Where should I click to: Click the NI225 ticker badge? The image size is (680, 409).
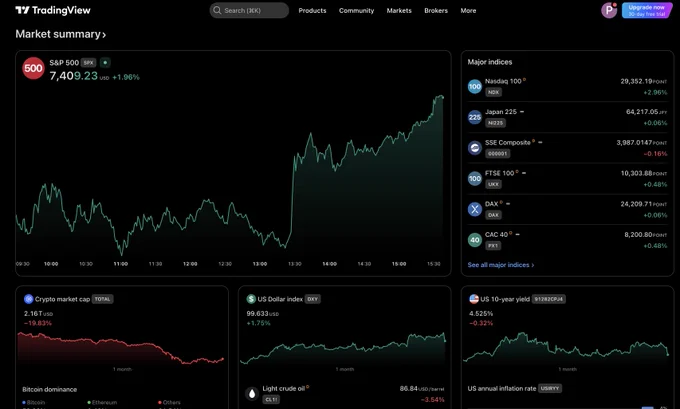click(495, 123)
